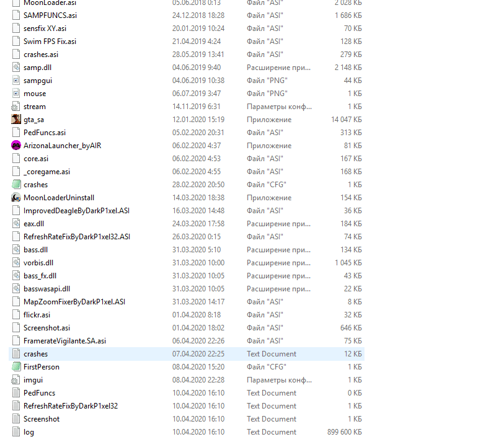Image resolution: width=504 pixels, height=442 pixels.
Task: Click the Swim FPS Fix.asi file
Action: 50,42
